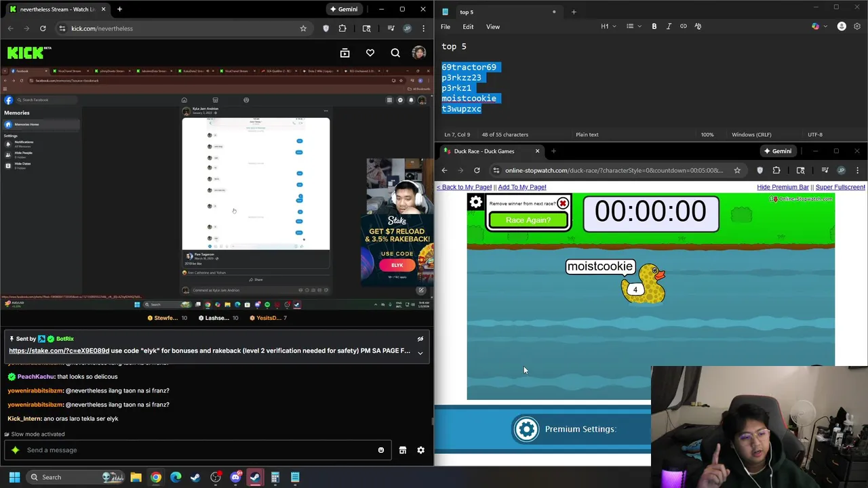Hide the pinned BotRix message
This screenshot has height=488, width=868.
click(420, 339)
